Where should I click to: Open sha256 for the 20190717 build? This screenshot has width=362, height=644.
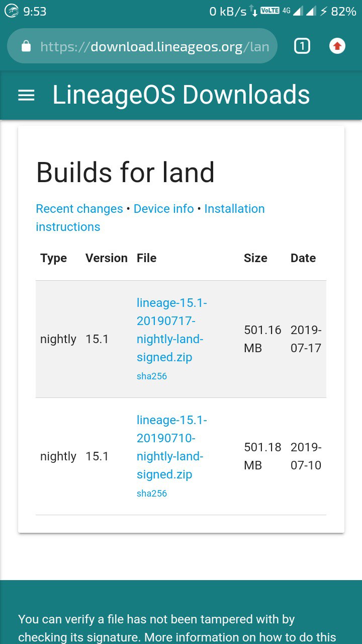click(152, 376)
